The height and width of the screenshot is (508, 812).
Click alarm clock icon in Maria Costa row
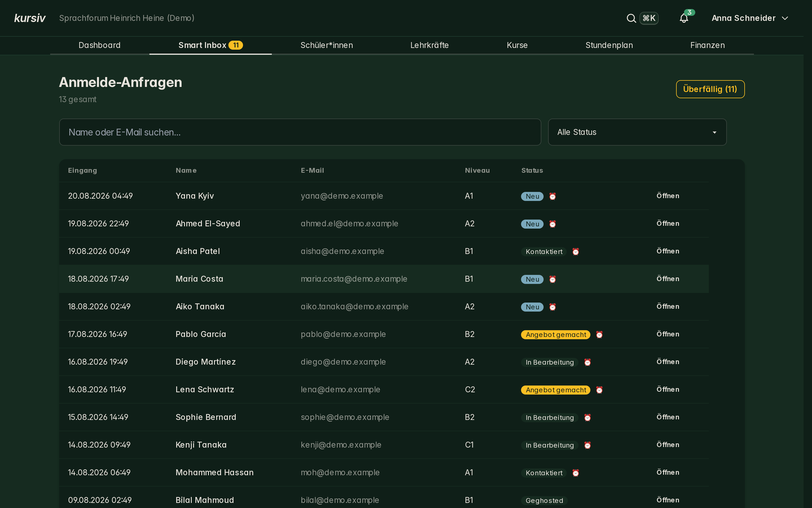[x=552, y=279]
